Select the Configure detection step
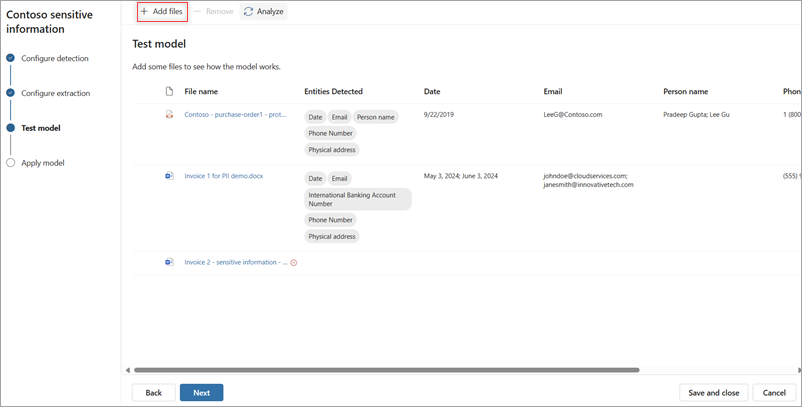 (55, 58)
